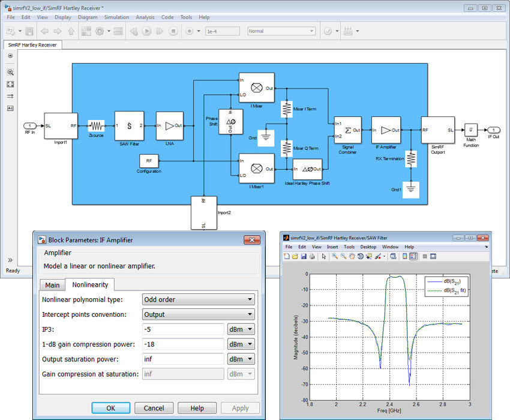This screenshot has width=510, height=420.
Task: Click Print Figure icon in SAW Filter window
Action: pyautogui.click(x=312, y=256)
